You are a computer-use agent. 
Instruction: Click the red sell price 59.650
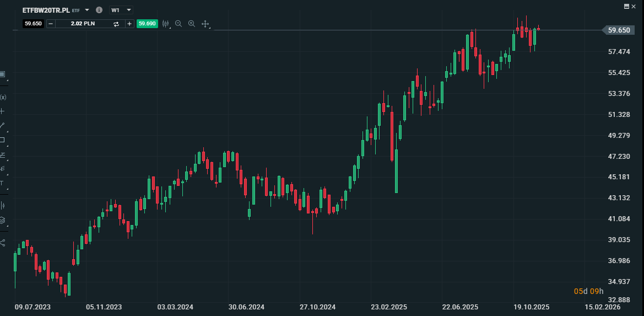tap(33, 24)
